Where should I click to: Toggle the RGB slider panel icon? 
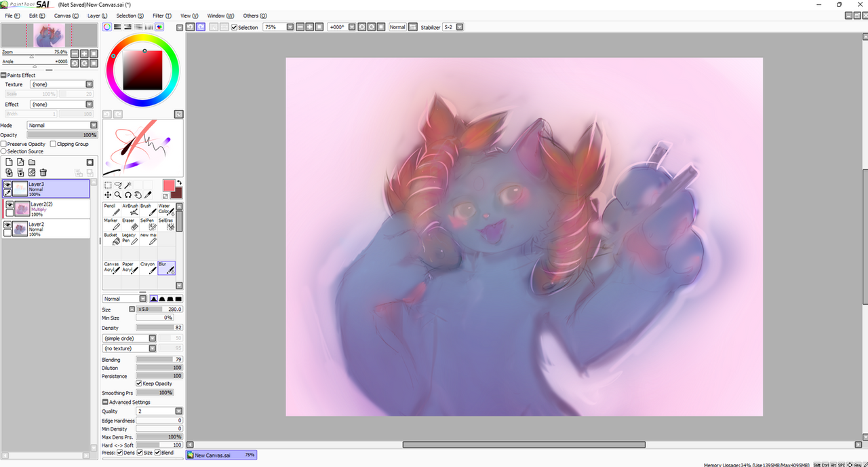pos(117,27)
